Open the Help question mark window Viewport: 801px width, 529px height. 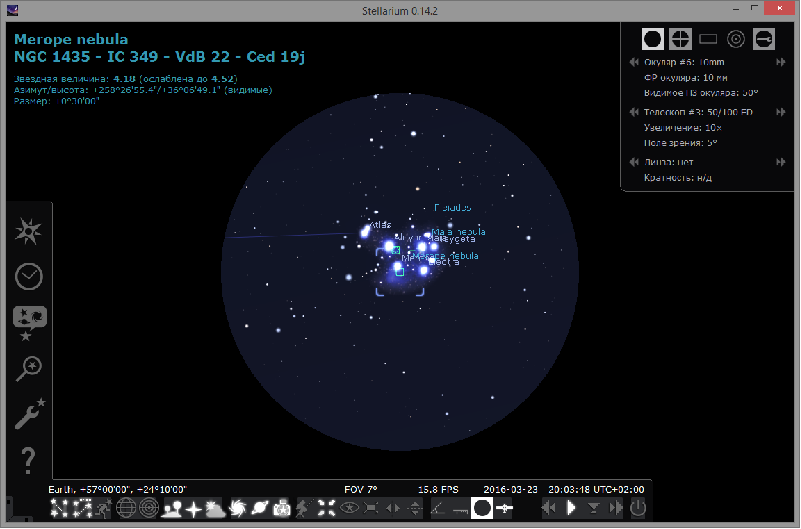[28, 460]
